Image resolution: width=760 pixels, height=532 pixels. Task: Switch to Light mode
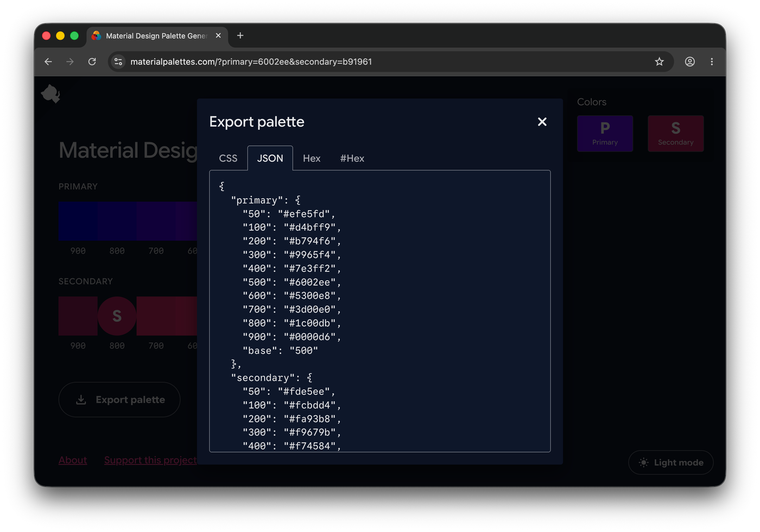point(670,463)
